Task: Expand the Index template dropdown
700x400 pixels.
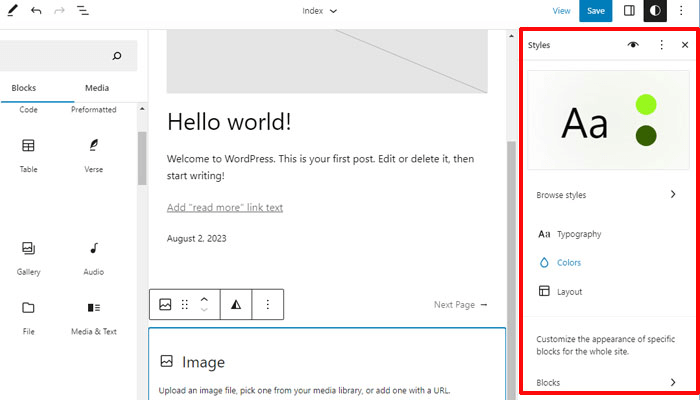Action: point(320,11)
